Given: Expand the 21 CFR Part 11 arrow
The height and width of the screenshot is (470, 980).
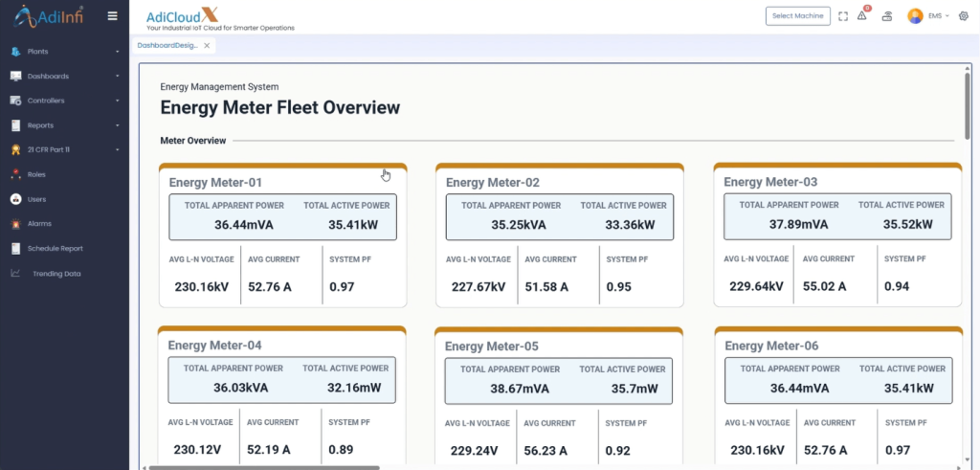Looking at the screenshot, I should (x=118, y=150).
